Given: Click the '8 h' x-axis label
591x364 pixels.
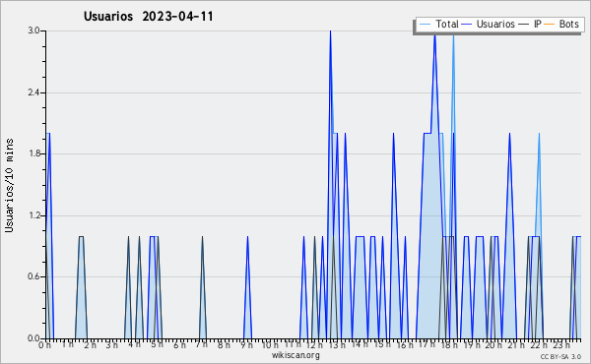Looking at the screenshot, I should (x=224, y=344).
